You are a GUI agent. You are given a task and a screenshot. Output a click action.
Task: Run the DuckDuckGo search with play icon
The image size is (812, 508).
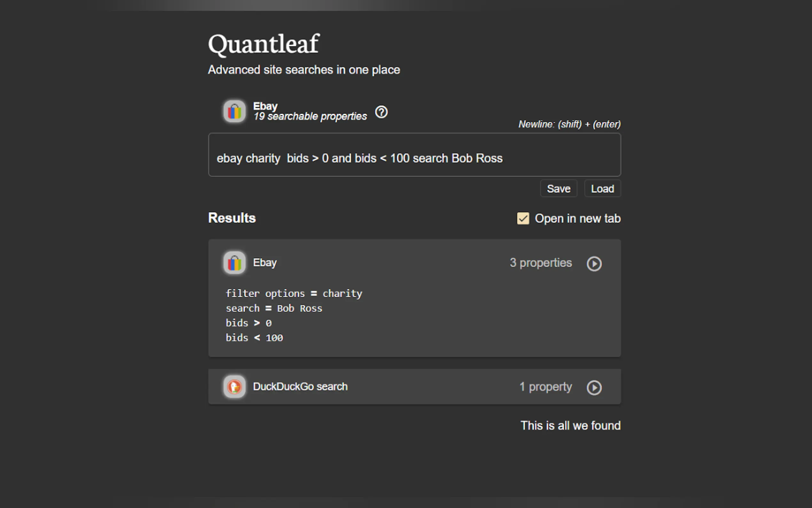[x=594, y=387]
